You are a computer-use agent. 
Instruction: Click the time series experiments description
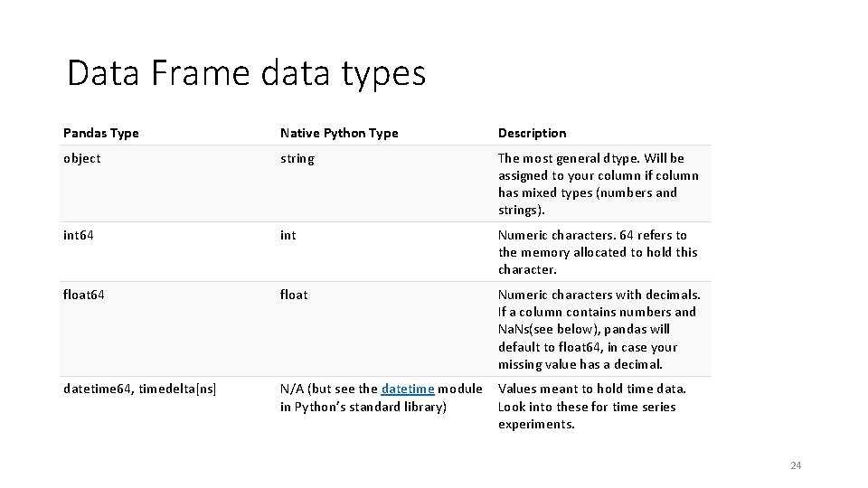click(591, 407)
